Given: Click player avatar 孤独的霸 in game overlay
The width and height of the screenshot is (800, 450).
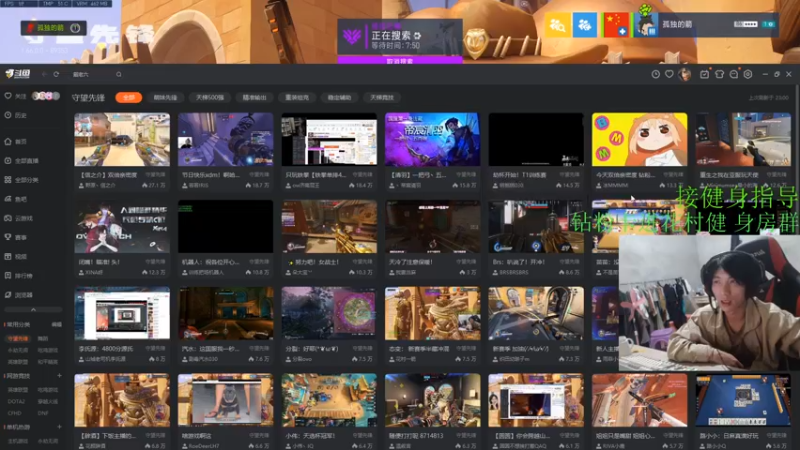Looking at the screenshot, I should coord(646,24).
